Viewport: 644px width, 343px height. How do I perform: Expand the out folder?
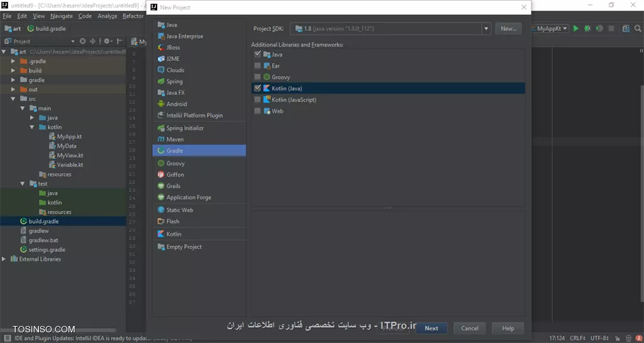[13, 89]
